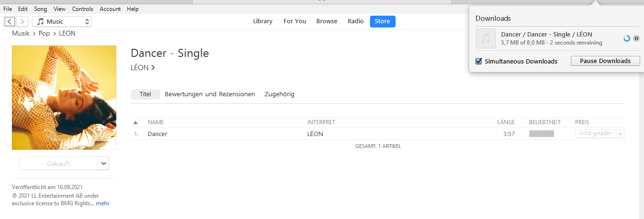Screen dimensions: 644x219
Task: Select the Titel tab
Action: click(145, 94)
